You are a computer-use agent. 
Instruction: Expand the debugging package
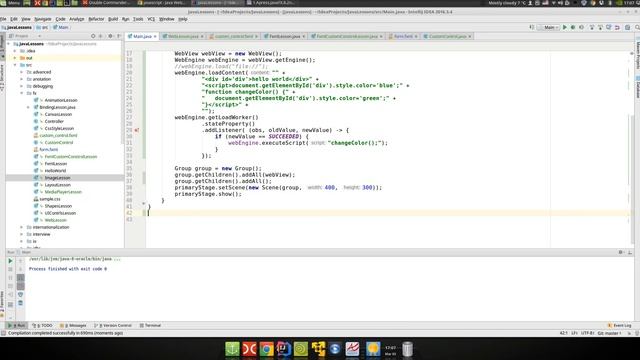point(22,86)
